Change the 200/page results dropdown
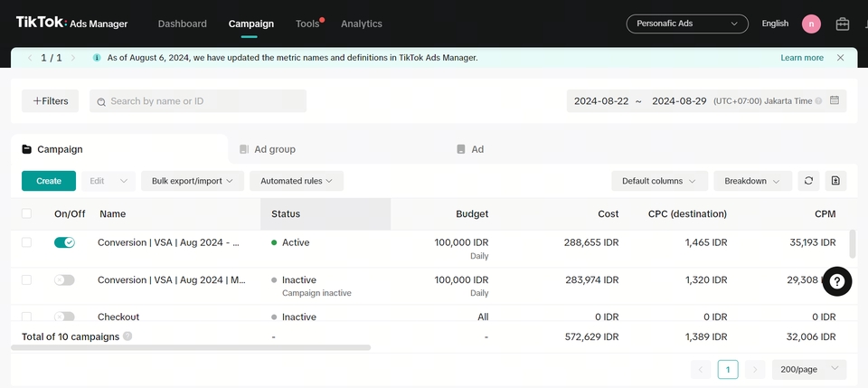Image resolution: width=868 pixels, height=388 pixels. [x=809, y=369]
